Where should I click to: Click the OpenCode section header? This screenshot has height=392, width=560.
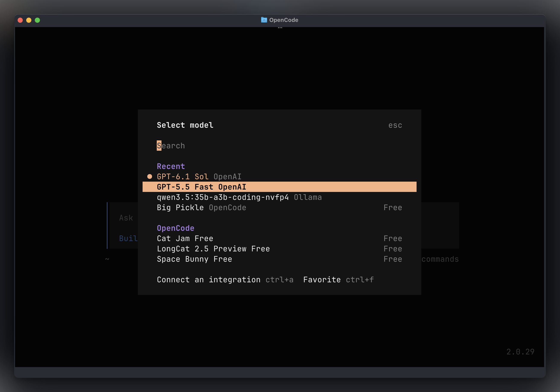176,228
